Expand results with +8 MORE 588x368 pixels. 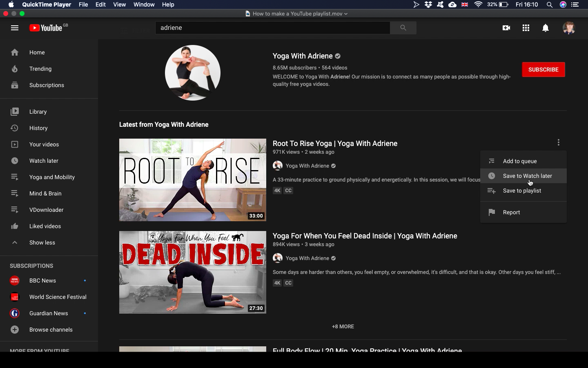(343, 326)
